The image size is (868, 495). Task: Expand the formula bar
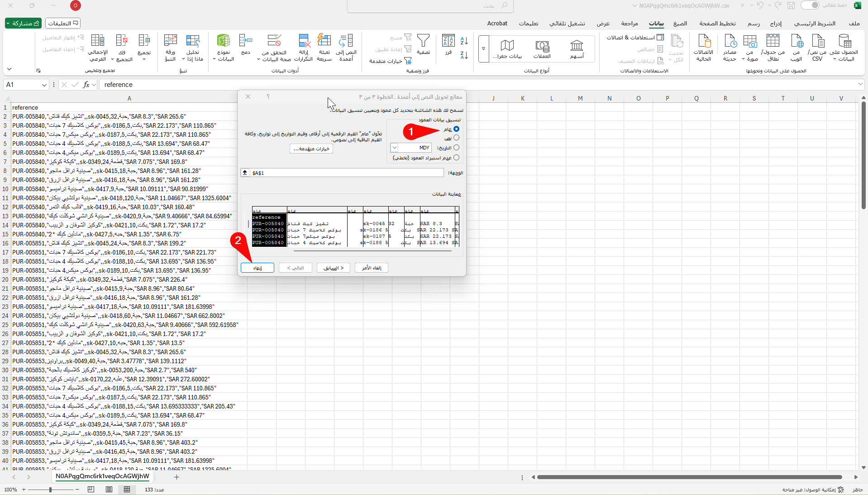(x=860, y=84)
